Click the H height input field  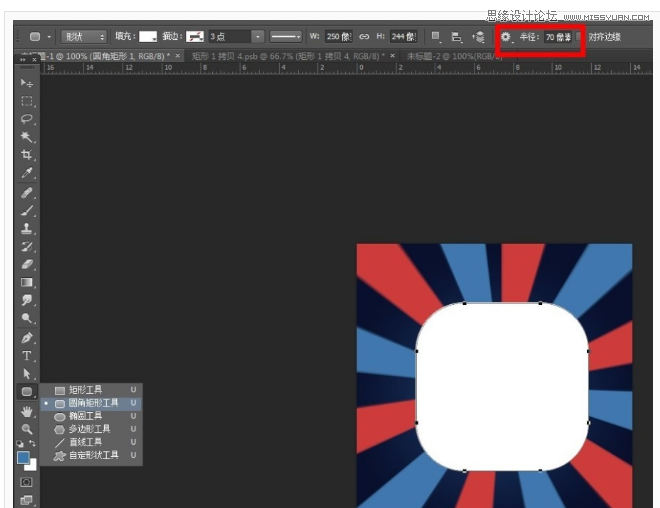[x=403, y=37]
